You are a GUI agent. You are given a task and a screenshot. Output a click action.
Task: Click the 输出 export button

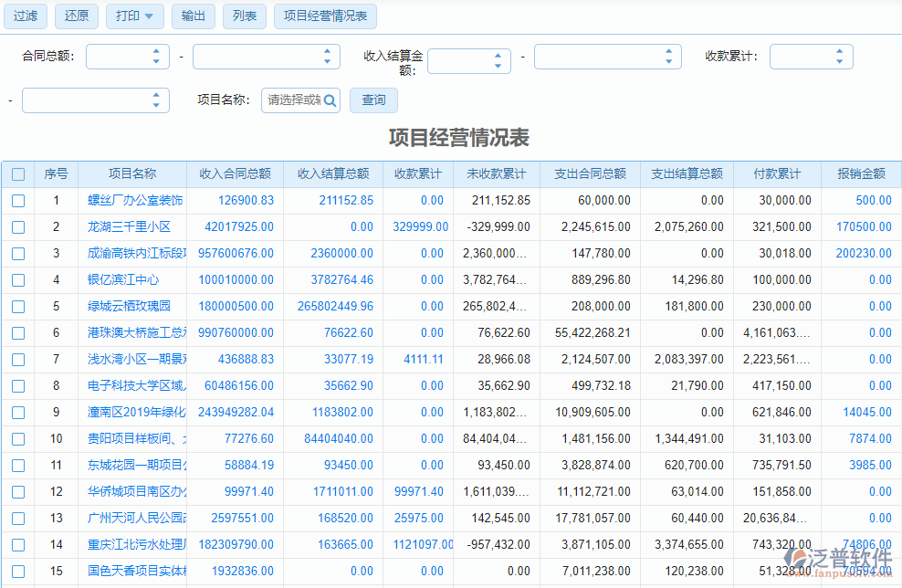coord(193,16)
